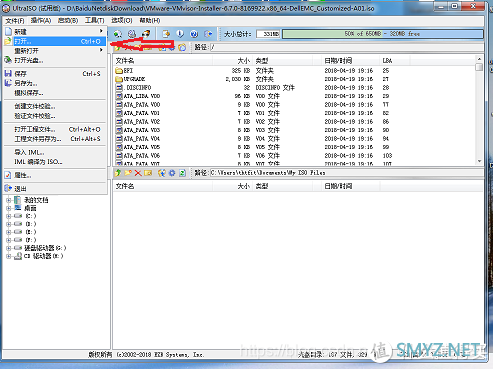Click the blue gear icon in local toolbar
Image resolution: width=493 pixels, height=369 pixels.
172,173
